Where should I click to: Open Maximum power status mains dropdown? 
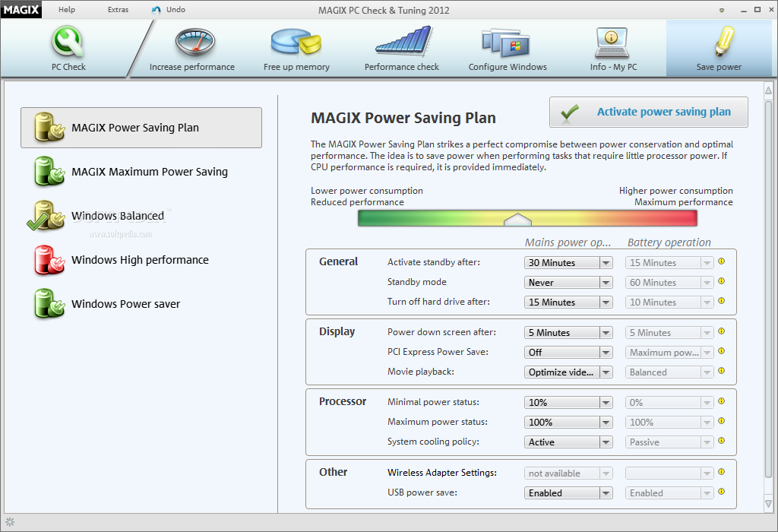click(x=568, y=423)
